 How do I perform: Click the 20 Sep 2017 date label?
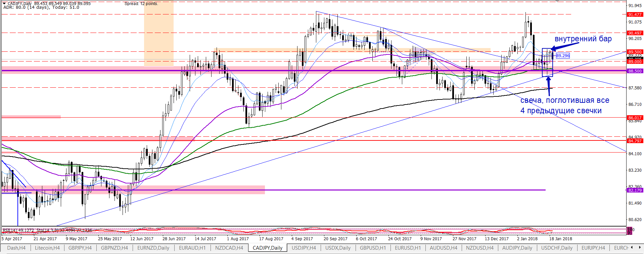click(335, 239)
